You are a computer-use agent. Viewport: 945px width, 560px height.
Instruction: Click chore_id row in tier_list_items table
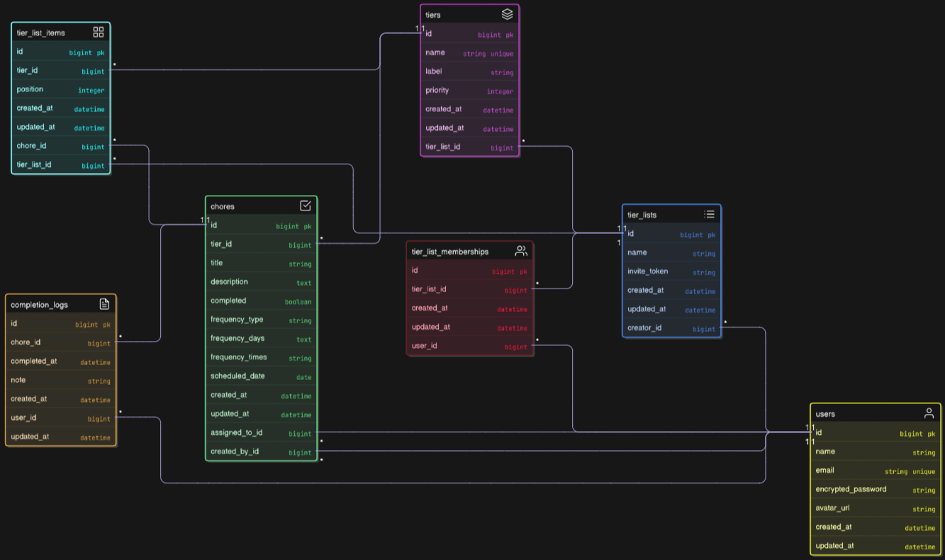click(61, 147)
